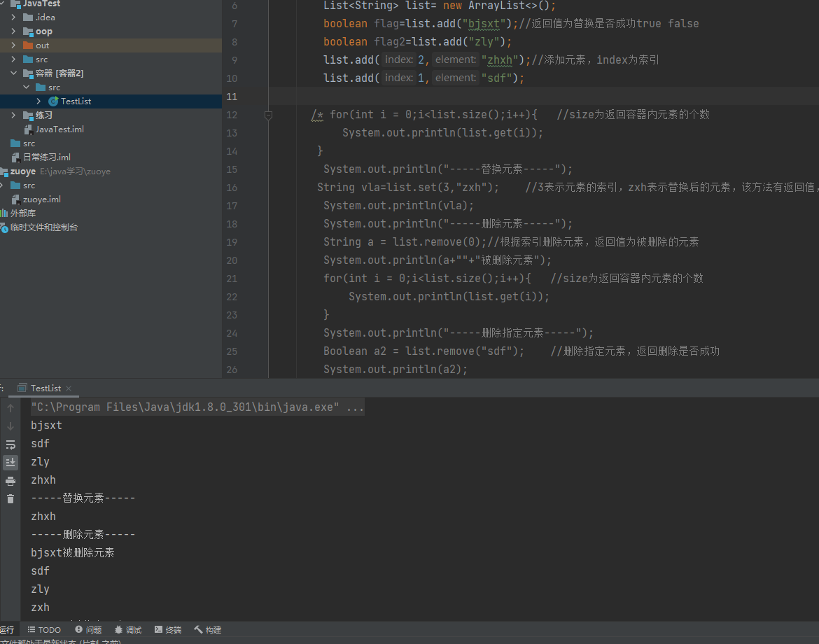Expand the 练习 module folder
Viewport: 819px width, 644px height.
pos(13,115)
